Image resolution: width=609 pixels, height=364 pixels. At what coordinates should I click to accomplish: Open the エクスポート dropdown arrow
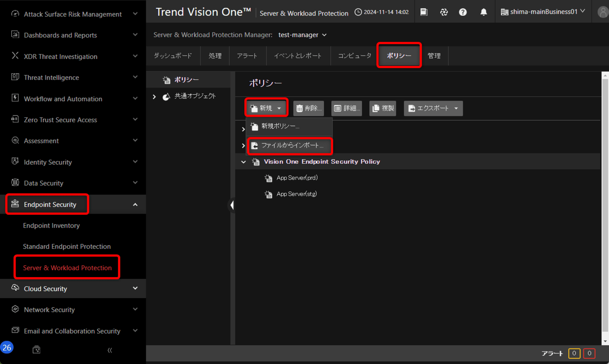(x=456, y=108)
